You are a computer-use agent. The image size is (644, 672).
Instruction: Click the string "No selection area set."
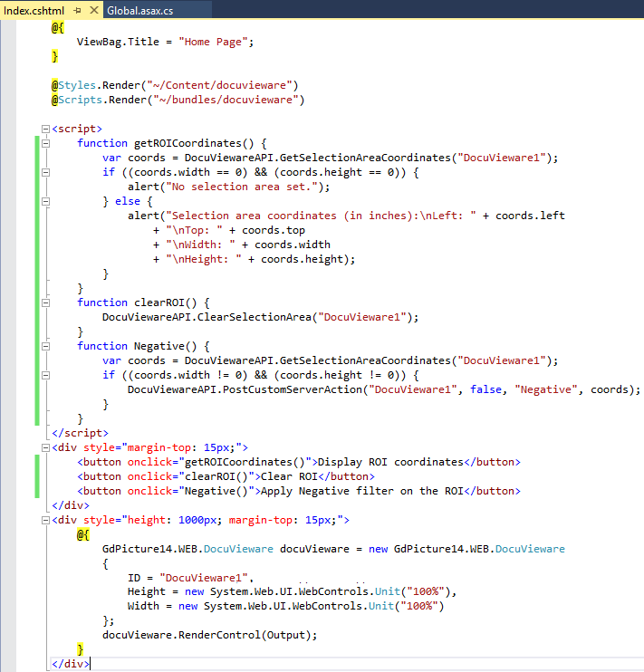pos(242,187)
